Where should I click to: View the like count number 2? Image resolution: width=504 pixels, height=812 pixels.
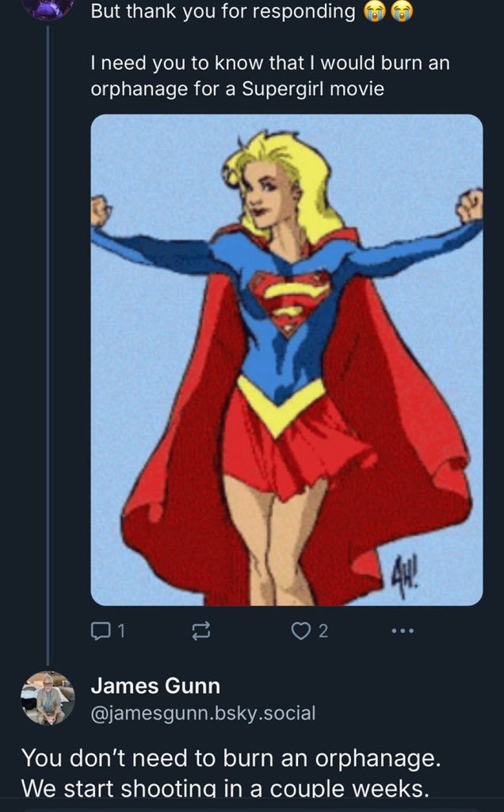pos(323,630)
